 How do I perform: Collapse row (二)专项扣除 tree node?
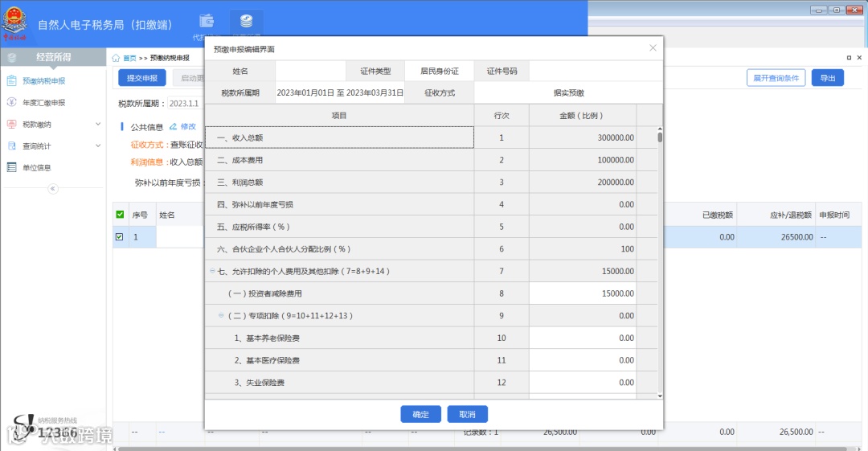(222, 315)
